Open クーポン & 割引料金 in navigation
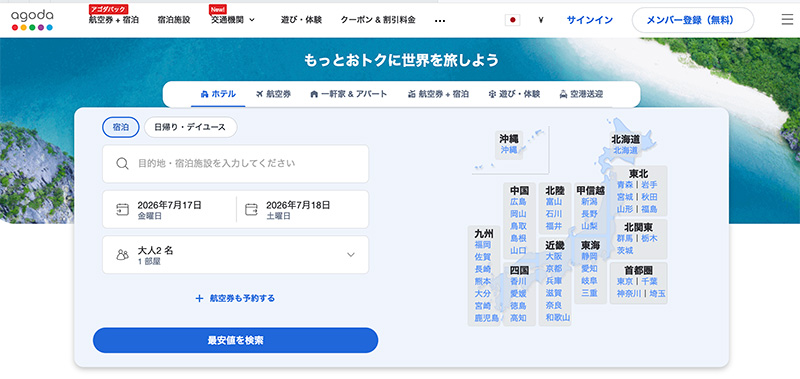The height and width of the screenshot is (379, 800). [x=378, y=20]
